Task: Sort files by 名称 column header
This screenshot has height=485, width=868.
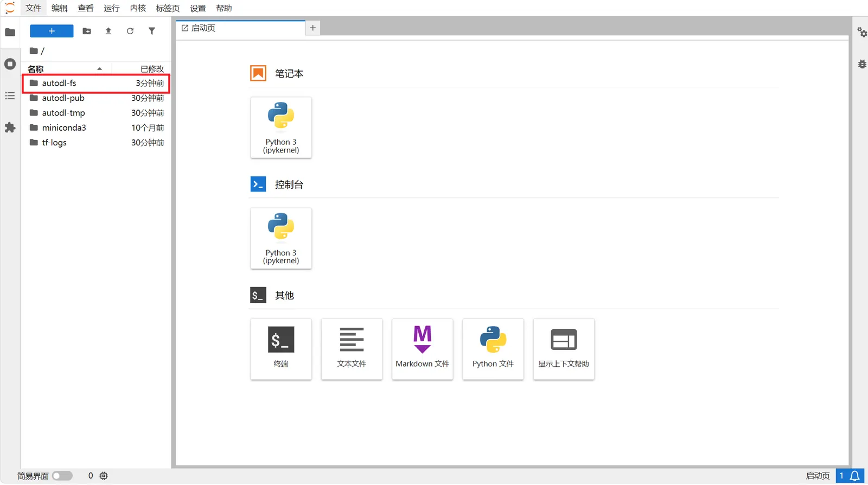Action: pos(36,69)
